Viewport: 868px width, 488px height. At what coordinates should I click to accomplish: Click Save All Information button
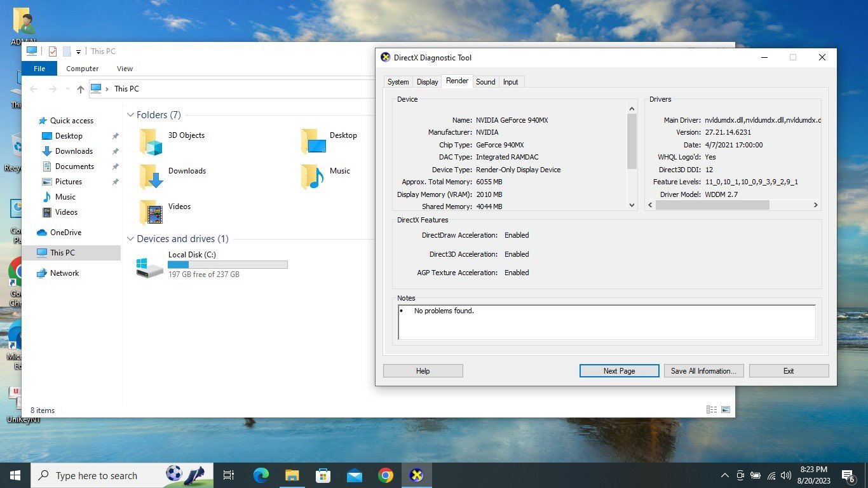click(703, 371)
